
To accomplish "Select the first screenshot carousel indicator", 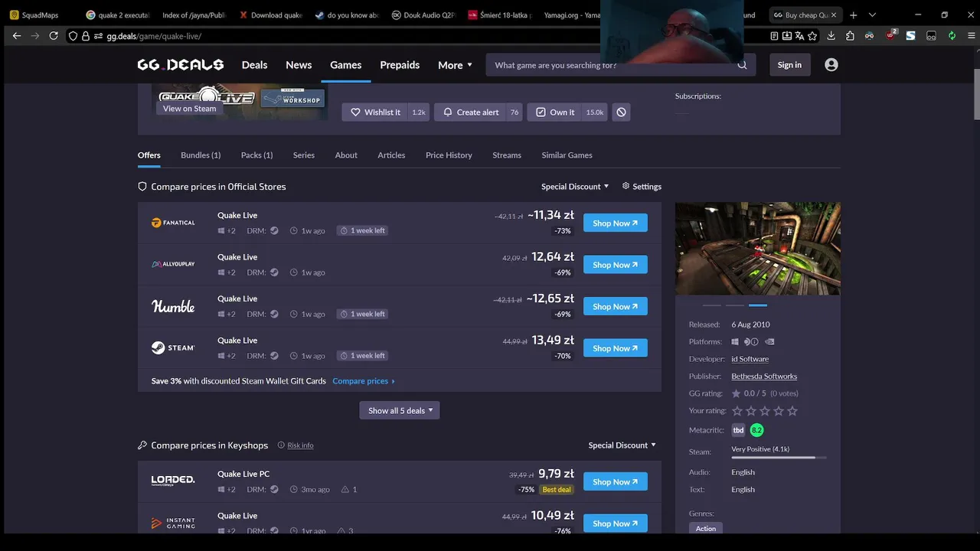I will tap(711, 305).
